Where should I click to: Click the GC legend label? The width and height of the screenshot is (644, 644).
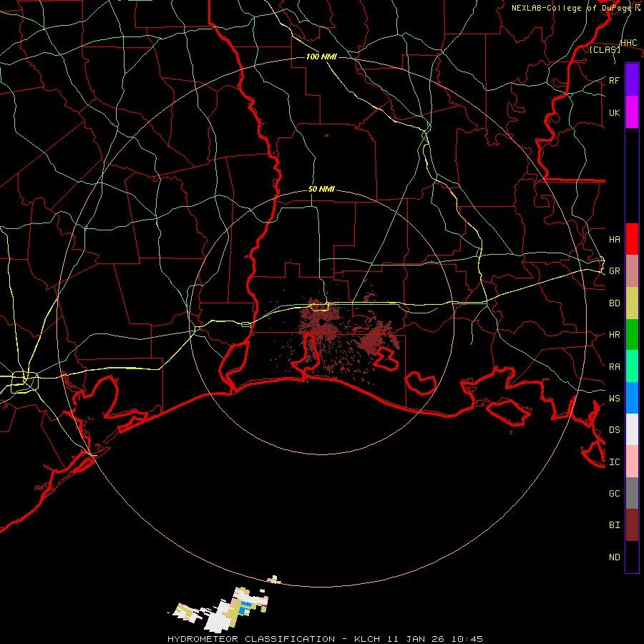[614, 493]
